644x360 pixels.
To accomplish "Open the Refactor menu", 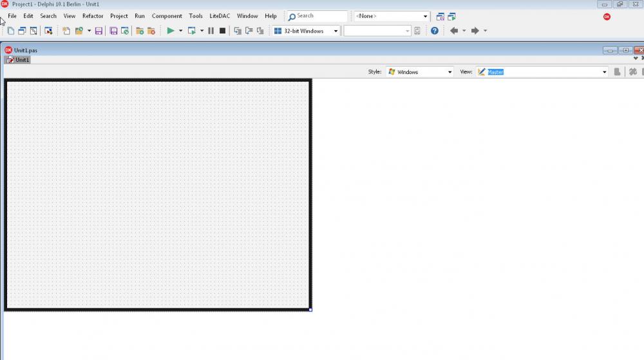I will pos(93,16).
